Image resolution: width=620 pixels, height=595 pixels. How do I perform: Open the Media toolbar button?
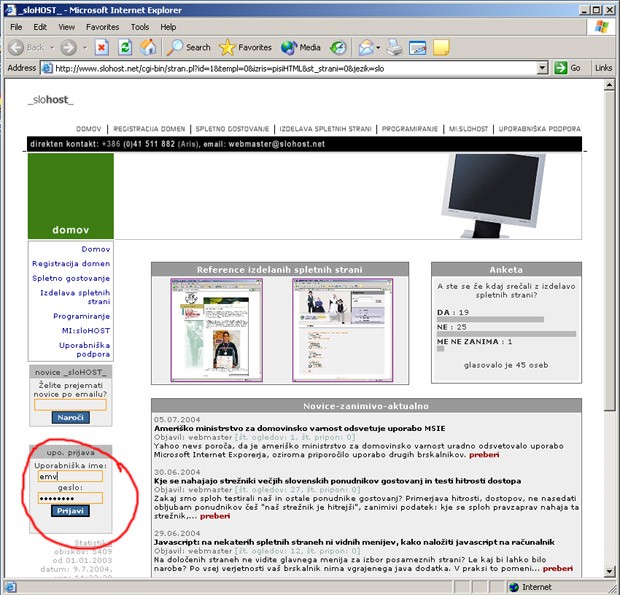point(301,47)
